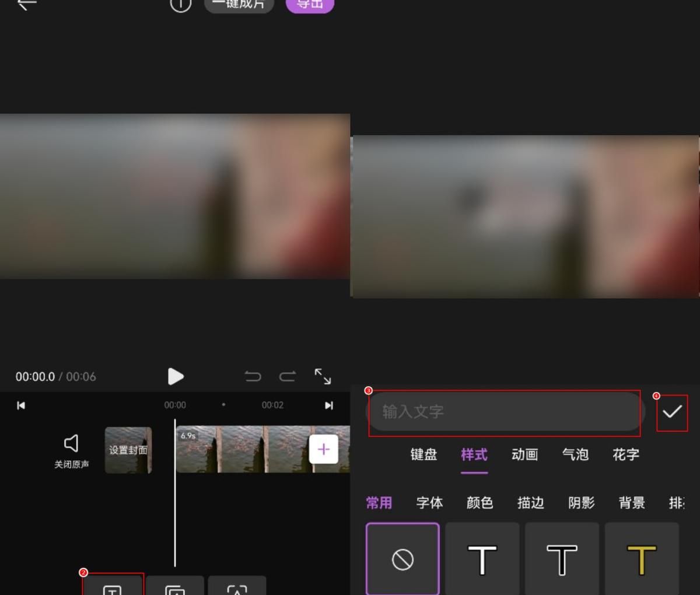Jump to the start of the timeline
Screen dimensions: 700x595
[21, 405]
